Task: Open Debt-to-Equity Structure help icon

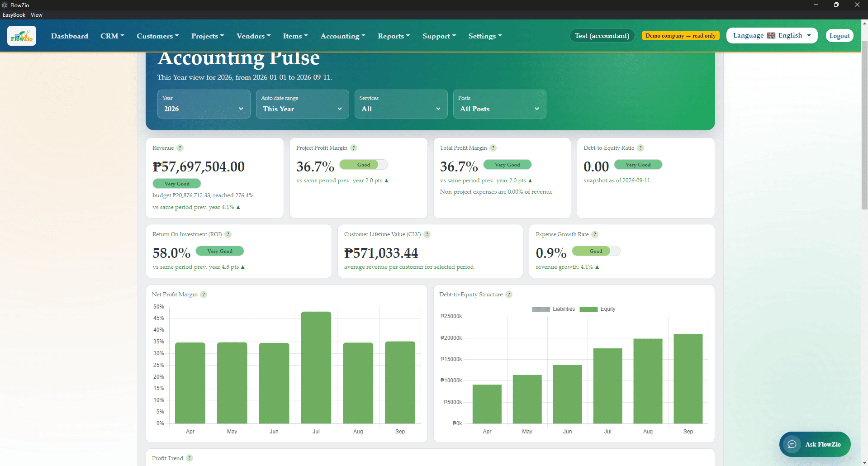Action: click(509, 295)
